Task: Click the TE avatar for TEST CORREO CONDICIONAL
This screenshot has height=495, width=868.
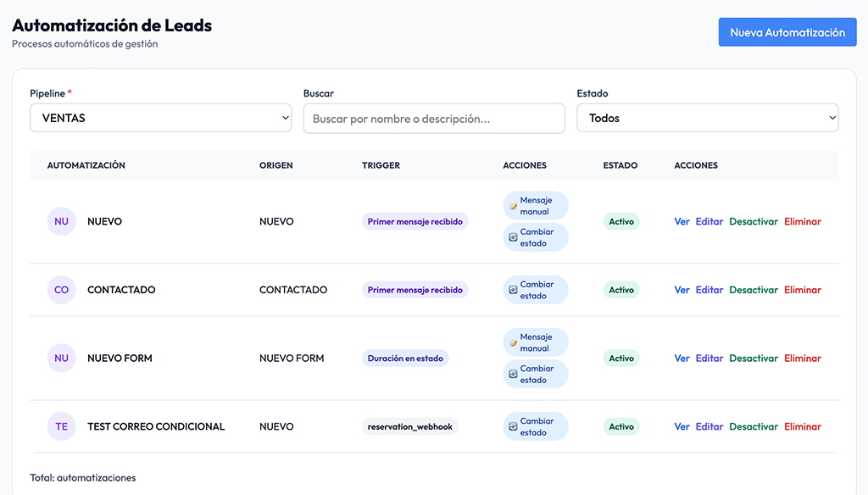Action: point(61,426)
